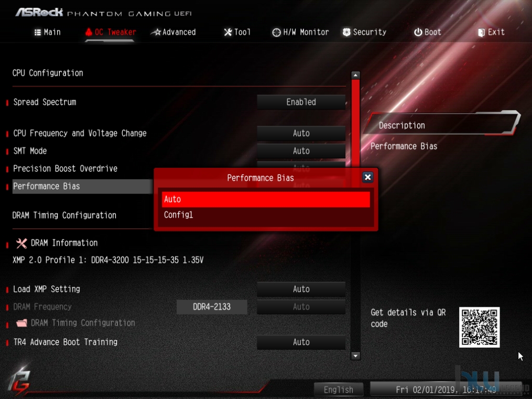Open CPU Frequency and Voltage Change dropdown

coord(301,133)
